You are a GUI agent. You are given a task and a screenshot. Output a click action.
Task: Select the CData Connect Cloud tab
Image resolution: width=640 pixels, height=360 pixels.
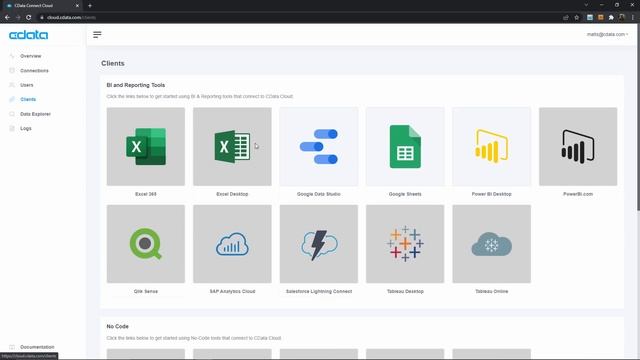click(41, 6)
